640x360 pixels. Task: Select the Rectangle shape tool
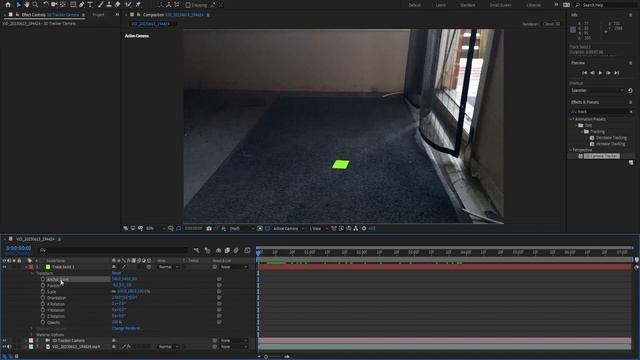pos(73,4)
